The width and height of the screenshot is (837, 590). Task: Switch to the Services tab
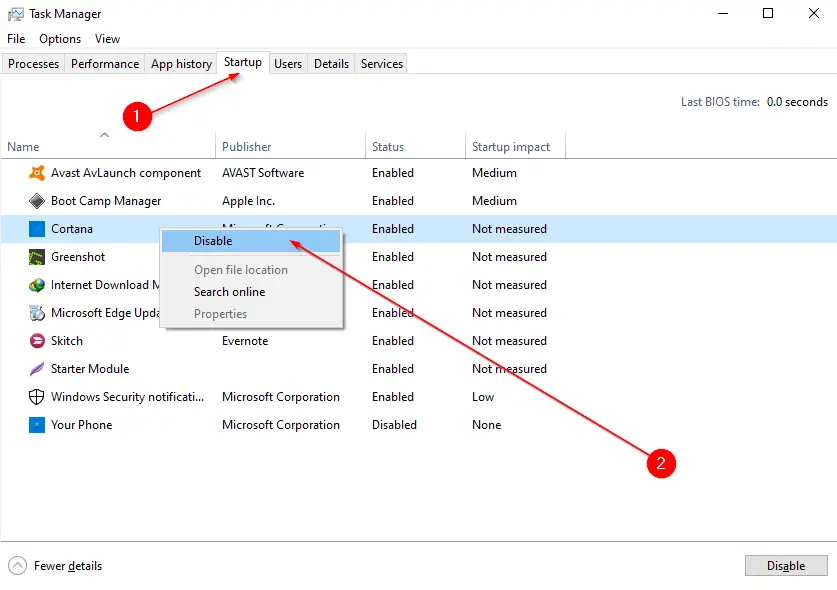pyautogui.click(x=382, y=64)
